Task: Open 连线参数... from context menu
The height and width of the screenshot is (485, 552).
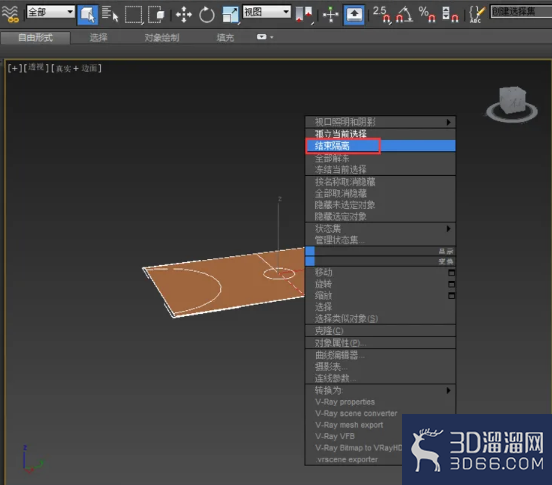Action: [x=380, y=378]
